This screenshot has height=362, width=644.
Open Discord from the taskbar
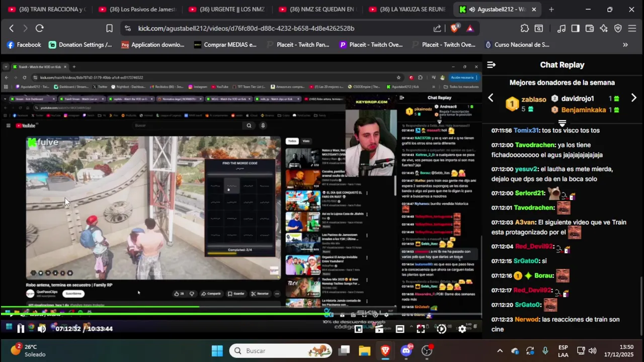(x=407, y=350)
